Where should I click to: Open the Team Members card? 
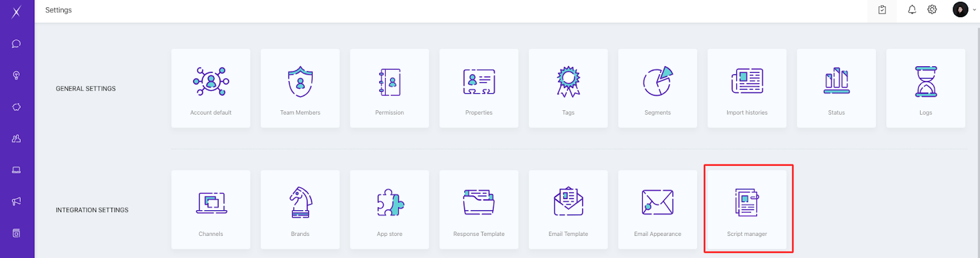300,88
